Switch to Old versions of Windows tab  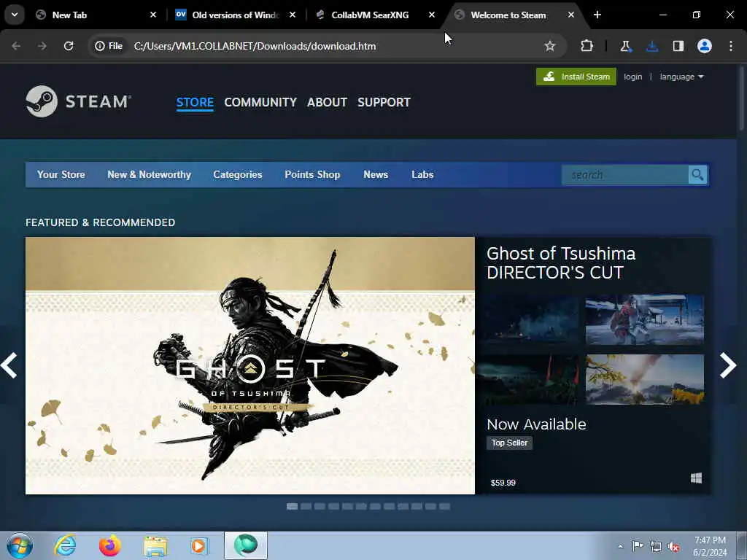(235, 15)
